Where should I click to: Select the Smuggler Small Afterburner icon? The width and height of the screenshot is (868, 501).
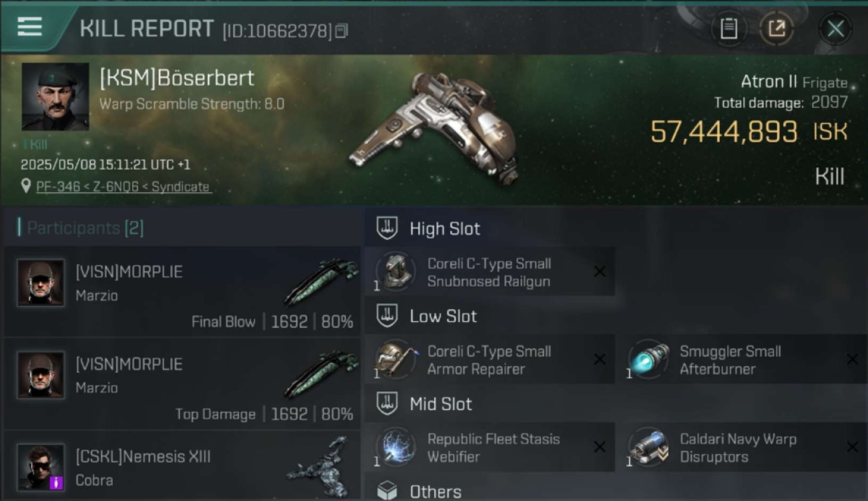click(649, 359)
